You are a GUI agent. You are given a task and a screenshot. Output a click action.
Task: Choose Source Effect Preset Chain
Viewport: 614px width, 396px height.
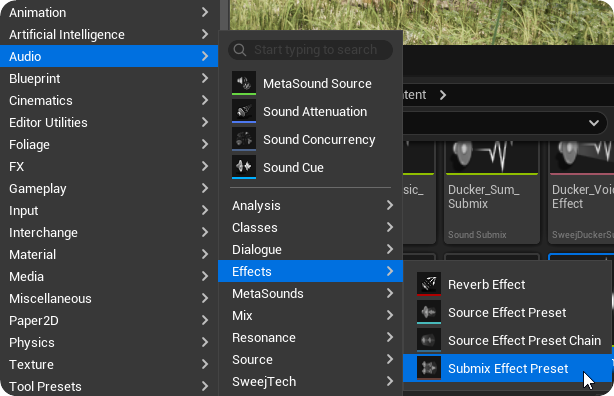coord(507,340)
